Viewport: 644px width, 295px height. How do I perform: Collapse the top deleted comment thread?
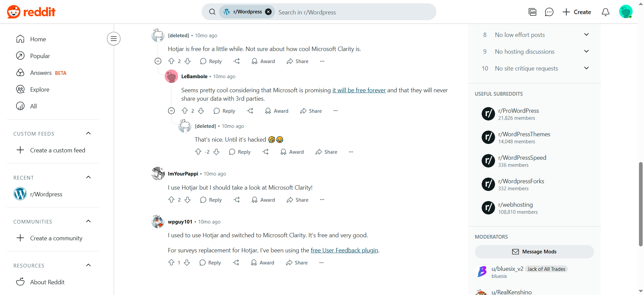[x=158, y=61]
